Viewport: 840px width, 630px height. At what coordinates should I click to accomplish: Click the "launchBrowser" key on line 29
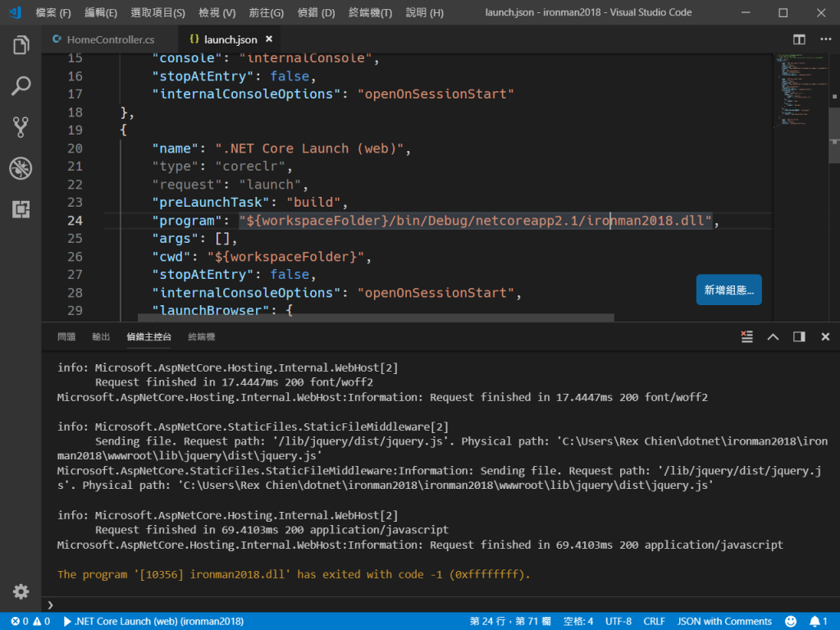tap(211, 310)
